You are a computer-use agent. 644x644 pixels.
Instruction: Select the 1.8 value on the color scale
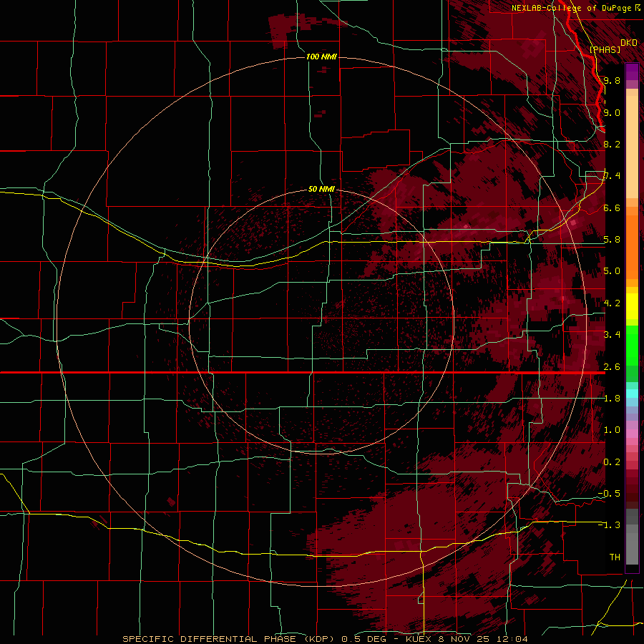[612, 399]
